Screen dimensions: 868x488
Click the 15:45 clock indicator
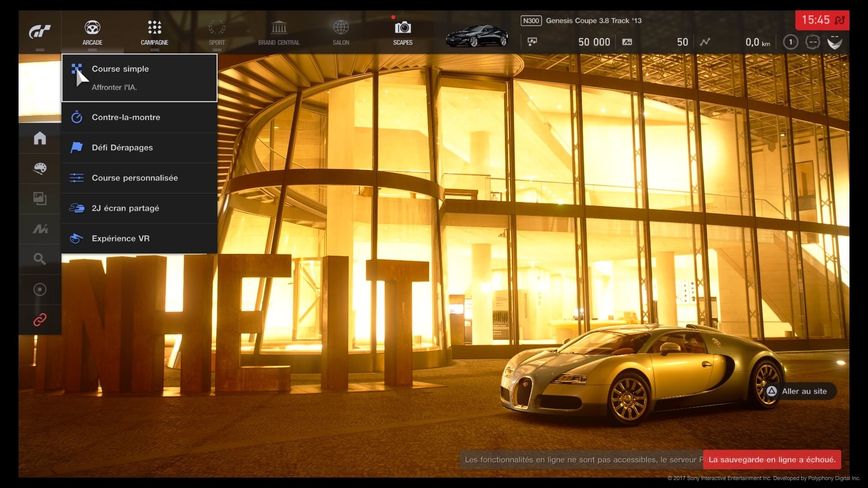822,20
